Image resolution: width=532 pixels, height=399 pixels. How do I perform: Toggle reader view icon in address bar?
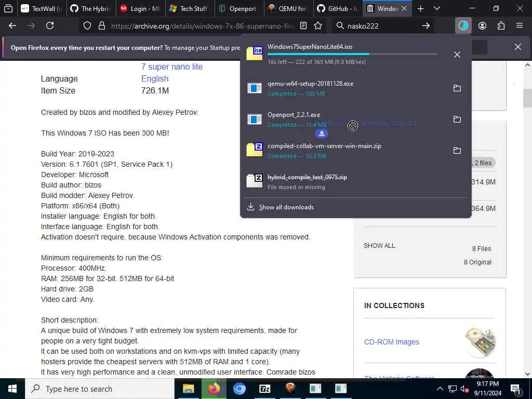[303, 26]
